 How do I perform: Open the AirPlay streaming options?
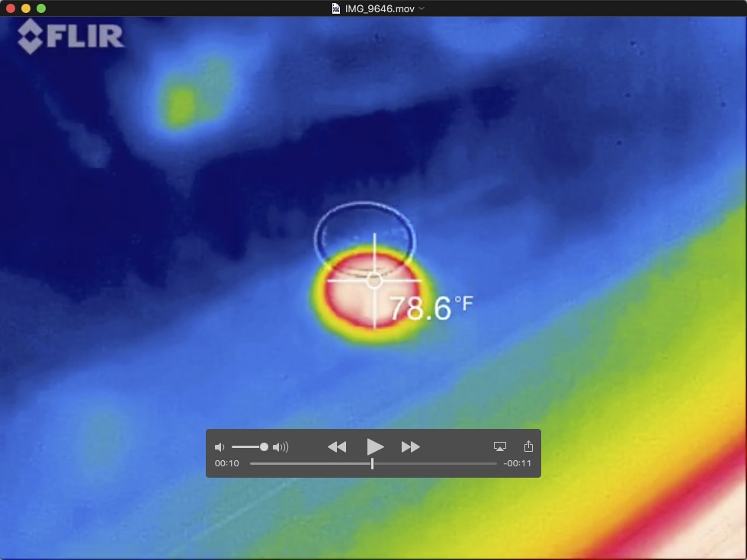coord(500,446)
